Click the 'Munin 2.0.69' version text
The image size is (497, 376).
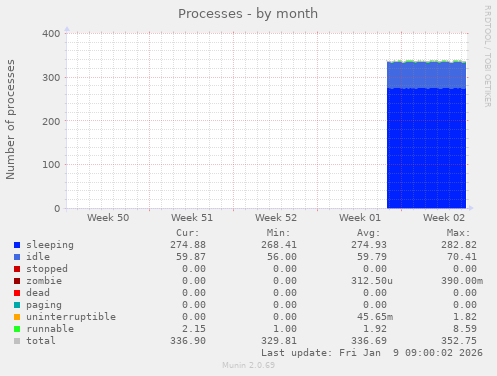(249, 365)
